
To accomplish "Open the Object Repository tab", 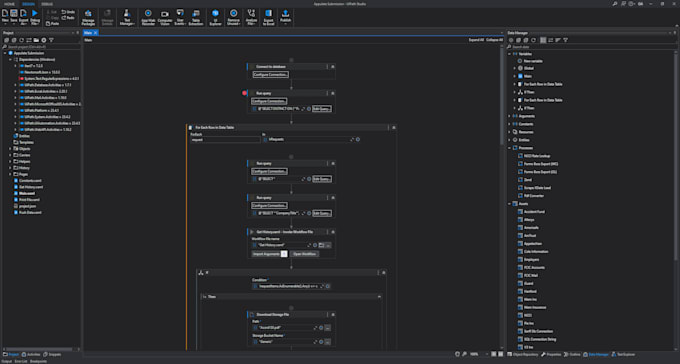I will point(523,354).
